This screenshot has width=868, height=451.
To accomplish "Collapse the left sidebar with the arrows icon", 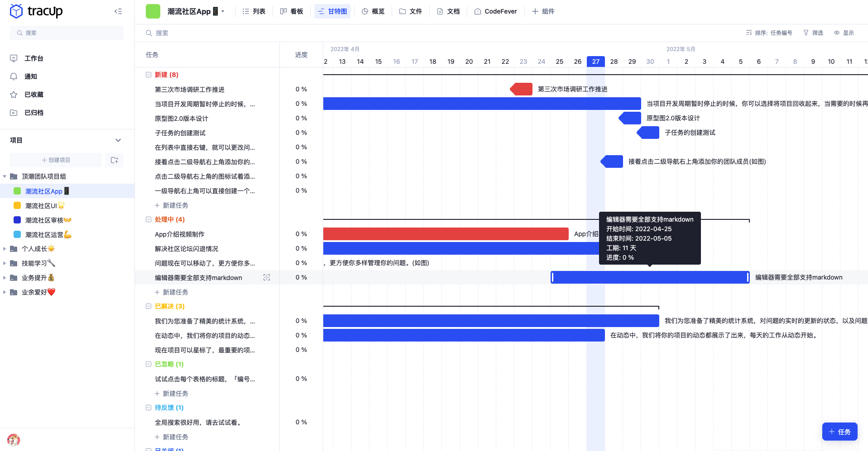I will (118, 11).
